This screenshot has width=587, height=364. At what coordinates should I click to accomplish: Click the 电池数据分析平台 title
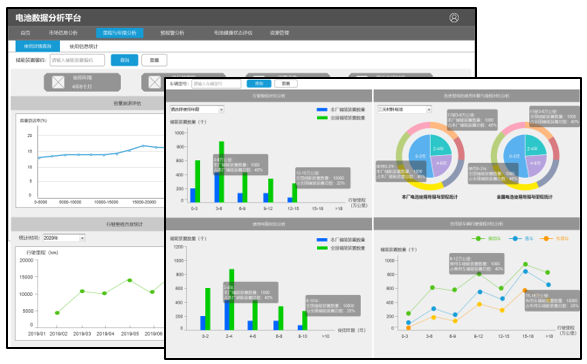[x=48, y=18]
